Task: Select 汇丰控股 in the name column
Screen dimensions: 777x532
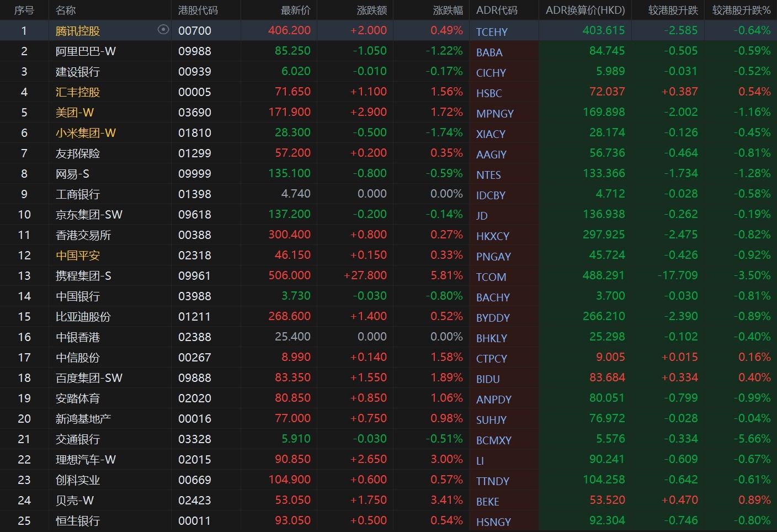Action: (78, 92)
